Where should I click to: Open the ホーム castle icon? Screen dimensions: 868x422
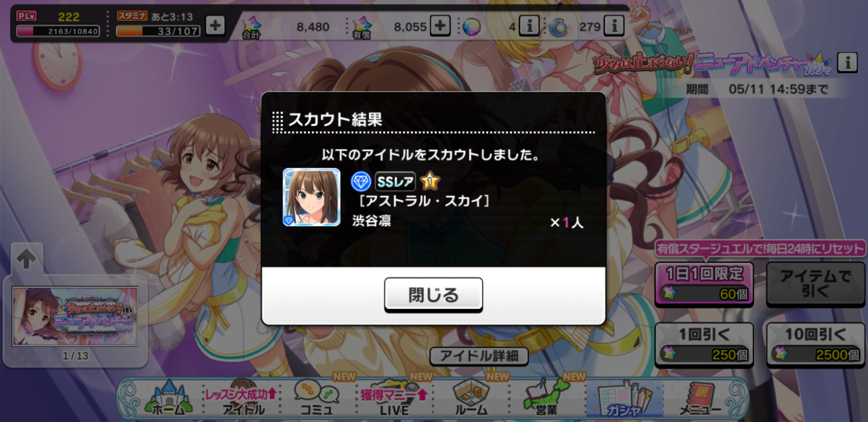(169, 397)
